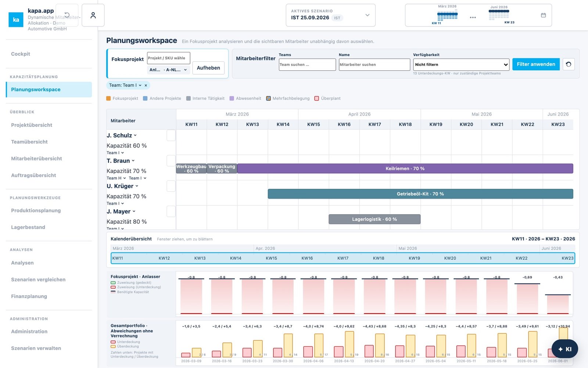Open Mitarbeiterübersicht in sidebar

49,159
